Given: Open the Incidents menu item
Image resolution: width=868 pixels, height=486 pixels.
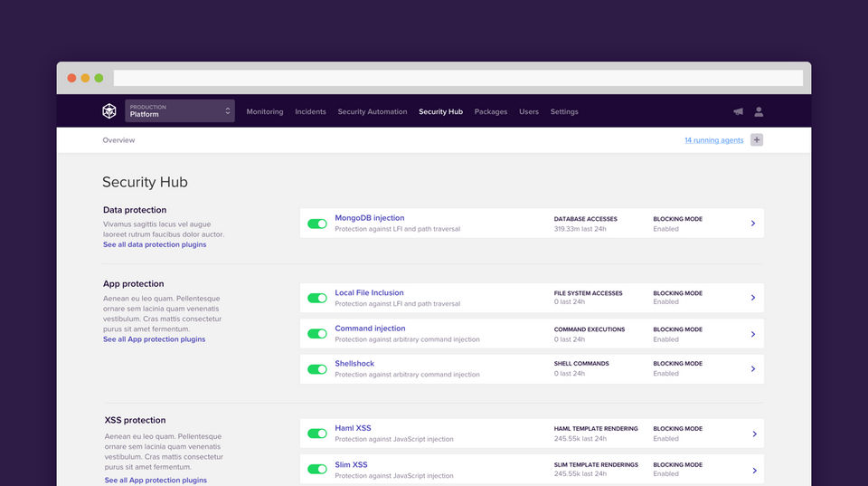Looking at the screenshot, I should pos(310,111).
